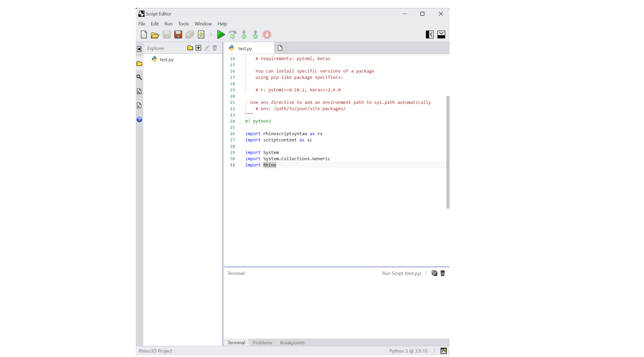The height and width of the screenshot is (357, 644).
Task: Open the Tools menu
Action: tap(183, 24)
